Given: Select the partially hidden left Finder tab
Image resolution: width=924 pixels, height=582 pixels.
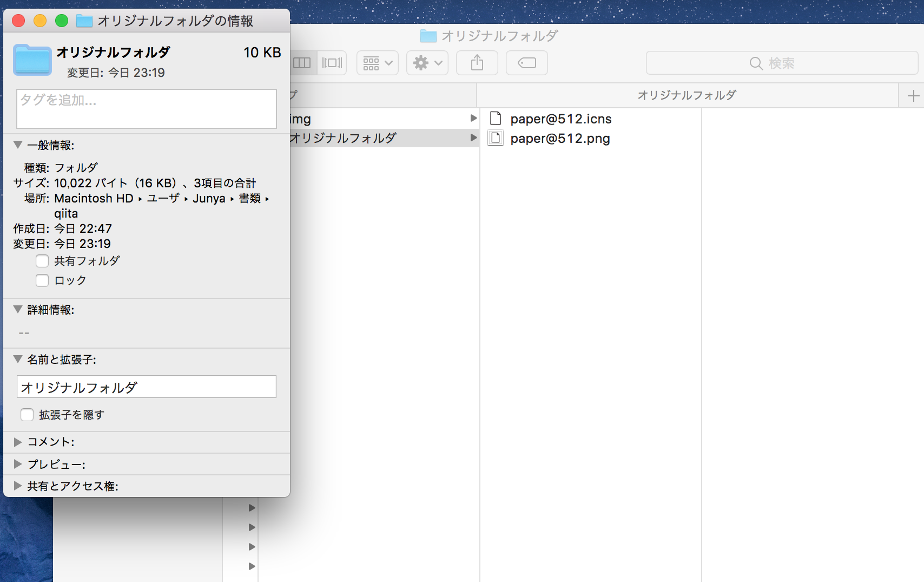Looking at the screenshot, I should 383,95.
